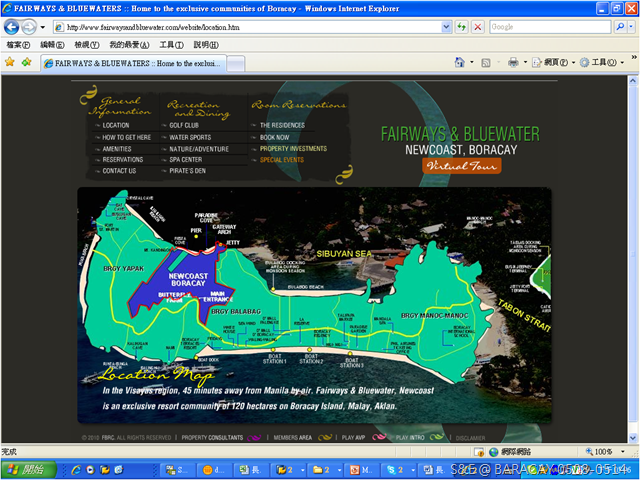The width and height of the screenshot is (640, 480).
Task: Open the PIRATE'S DEN link
Action: pos(187,171)
